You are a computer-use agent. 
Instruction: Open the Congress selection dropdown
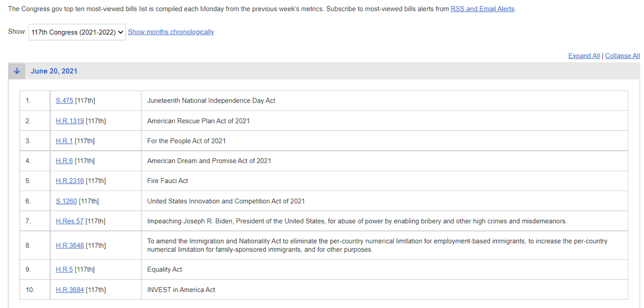click(77, 32)
